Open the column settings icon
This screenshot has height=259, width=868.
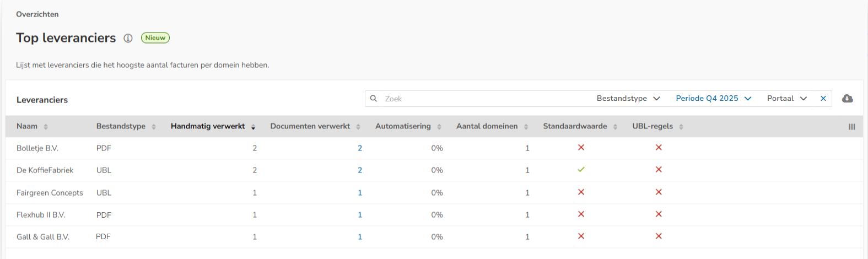(x=851, y=127)
